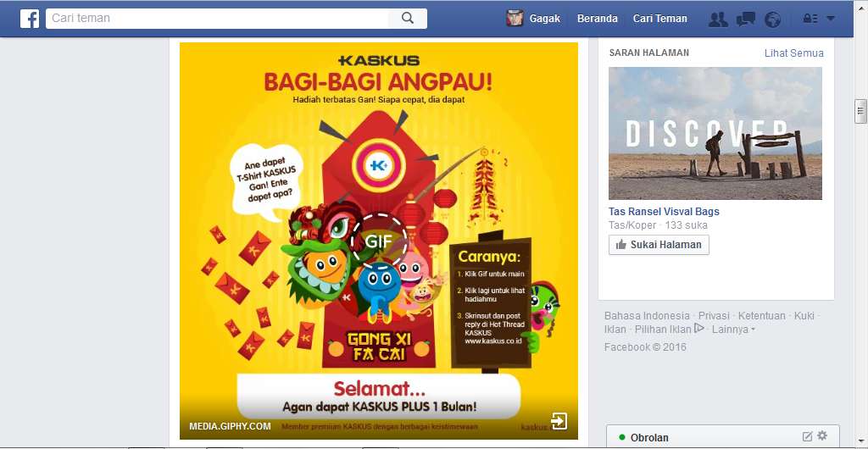Click the Gagak profile picture
868x449 pixels.
click(515, 19)
